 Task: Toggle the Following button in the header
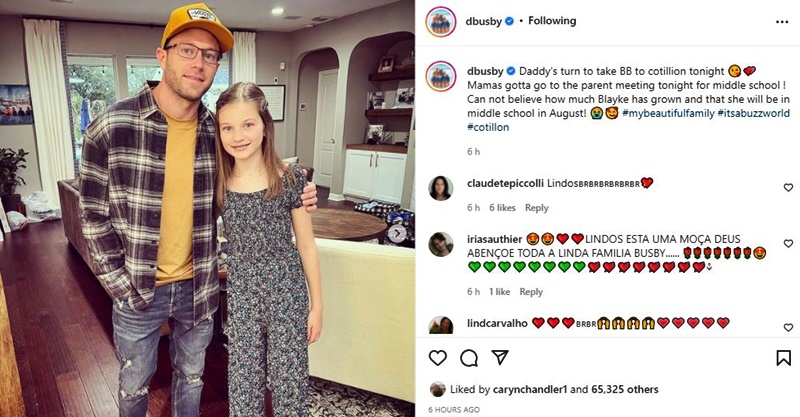[552, 21]
